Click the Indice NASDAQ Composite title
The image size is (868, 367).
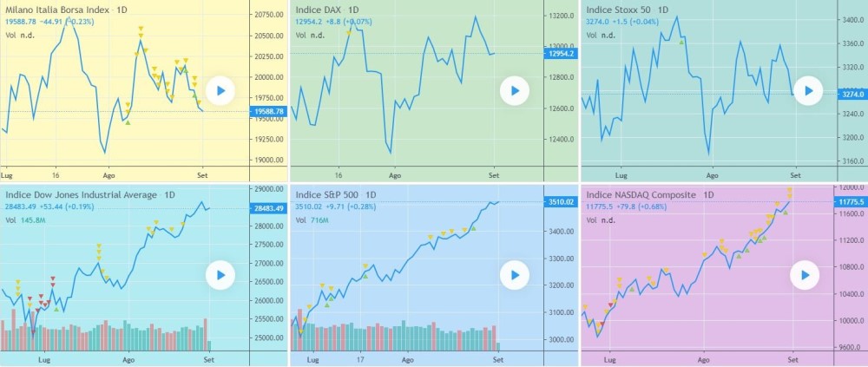[642, 194]
